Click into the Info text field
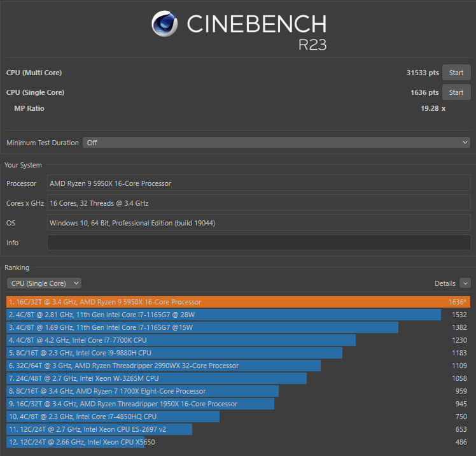 259,243
